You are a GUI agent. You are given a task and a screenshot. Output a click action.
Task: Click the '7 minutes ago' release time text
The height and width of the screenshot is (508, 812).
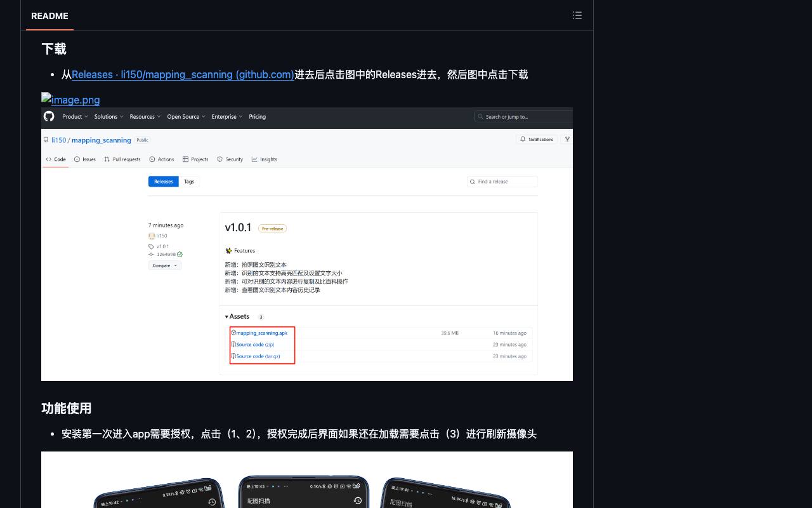click(166, 225)
